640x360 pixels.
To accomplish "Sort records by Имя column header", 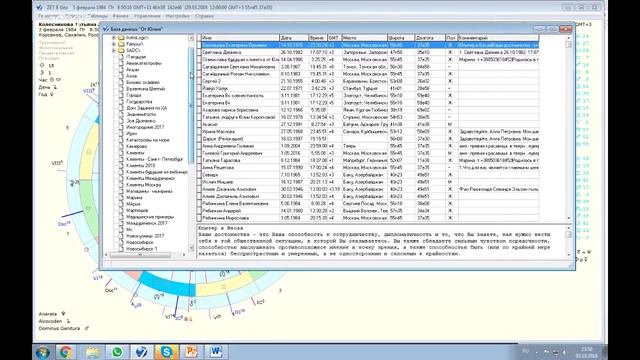I will coord(240,38).
